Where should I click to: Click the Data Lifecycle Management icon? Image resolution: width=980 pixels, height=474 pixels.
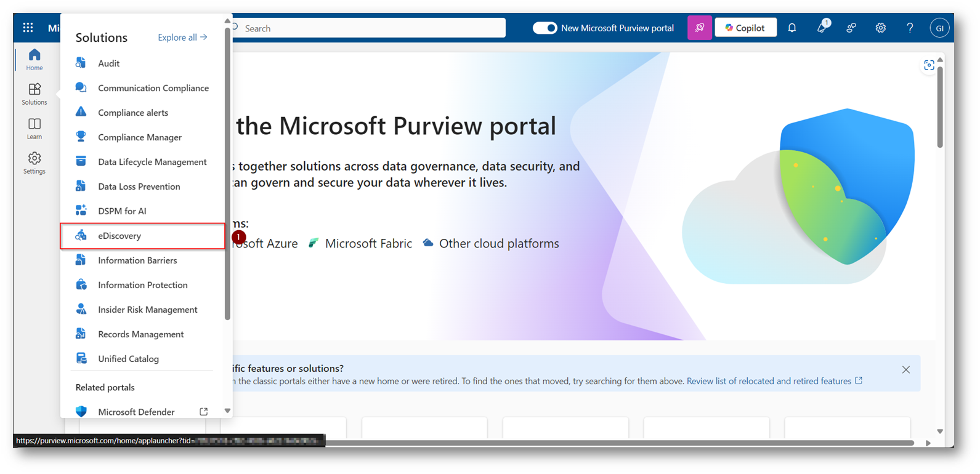click(81, 161)
